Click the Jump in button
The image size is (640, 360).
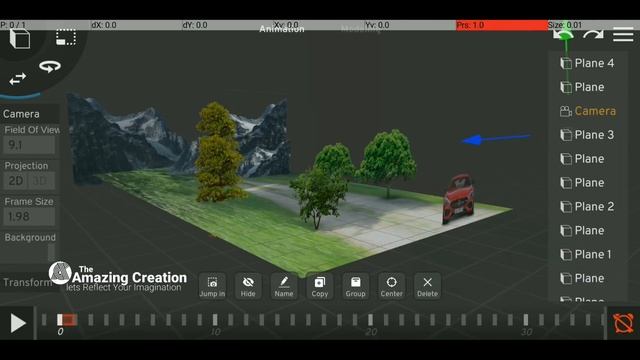point(212,287)
